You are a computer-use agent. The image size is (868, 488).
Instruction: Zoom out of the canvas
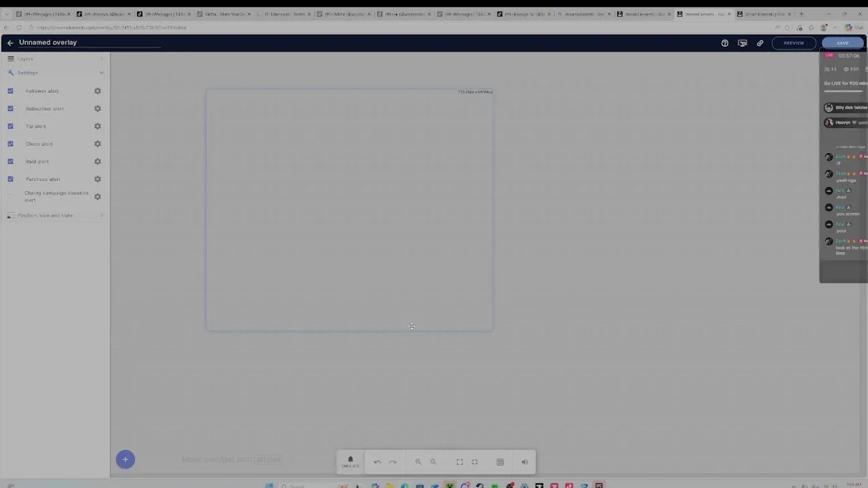[433, 462]
